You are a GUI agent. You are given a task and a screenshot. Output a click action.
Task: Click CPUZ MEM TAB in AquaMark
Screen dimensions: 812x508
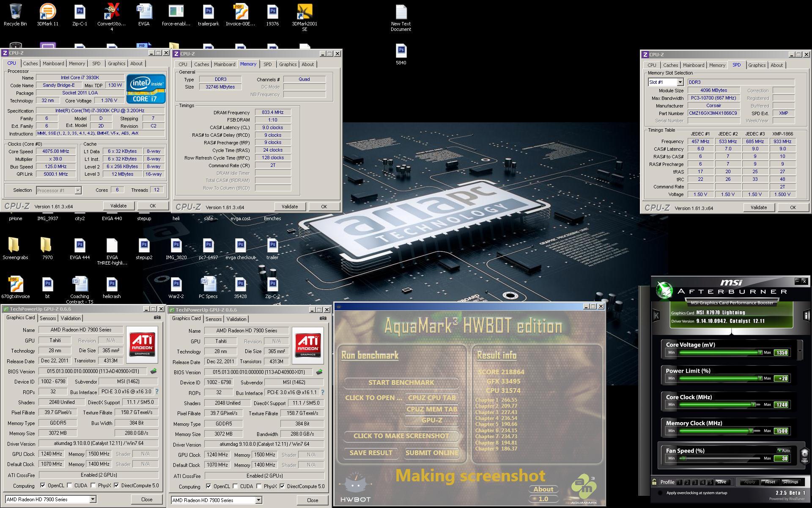432,409
